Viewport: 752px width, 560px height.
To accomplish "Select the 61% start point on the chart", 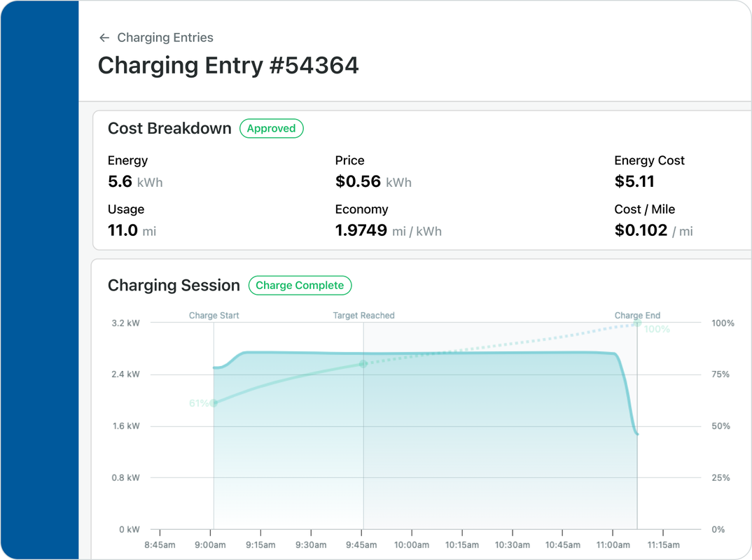I will point(214,402).
